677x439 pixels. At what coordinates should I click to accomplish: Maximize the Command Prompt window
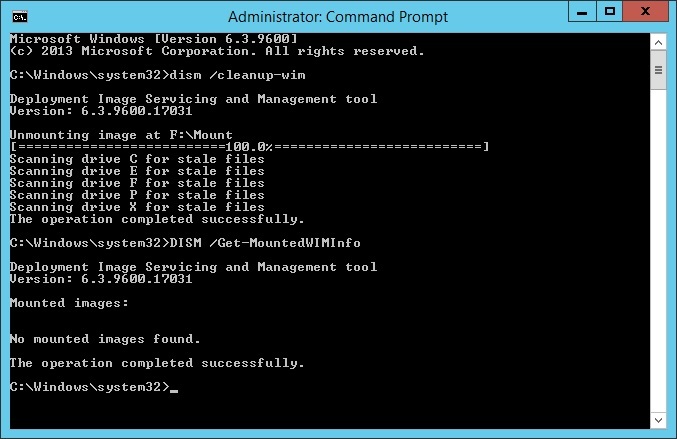coord(610,12)
